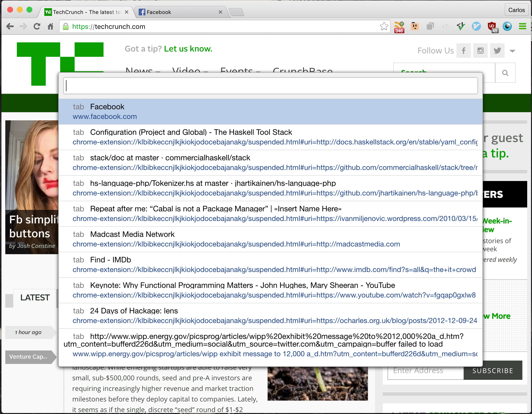Image resolution: width=532 pixels, height=414 pixels.
Task: Expand the Follow Us dropdown arrow
Action: point(512,51)
